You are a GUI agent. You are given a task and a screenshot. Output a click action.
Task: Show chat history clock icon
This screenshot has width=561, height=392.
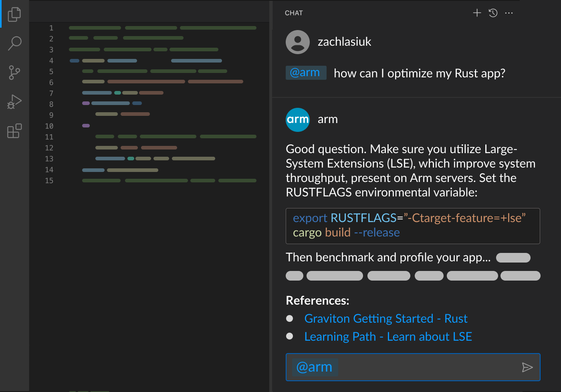(x=493, y=13)
